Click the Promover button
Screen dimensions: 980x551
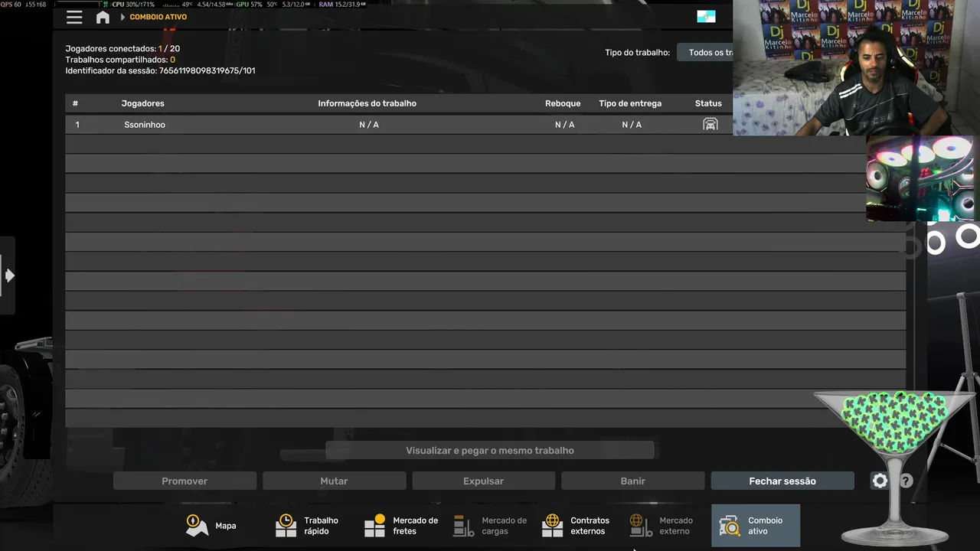coord(185,481)
